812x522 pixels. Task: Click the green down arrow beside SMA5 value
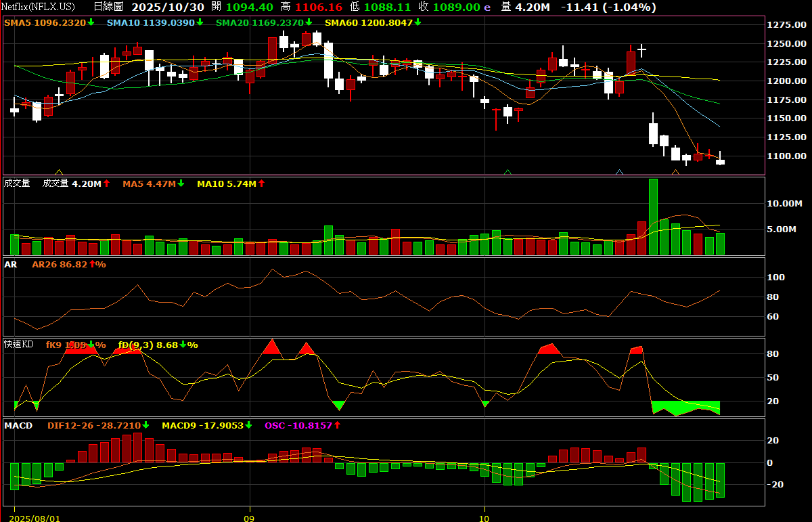(91, 22)
